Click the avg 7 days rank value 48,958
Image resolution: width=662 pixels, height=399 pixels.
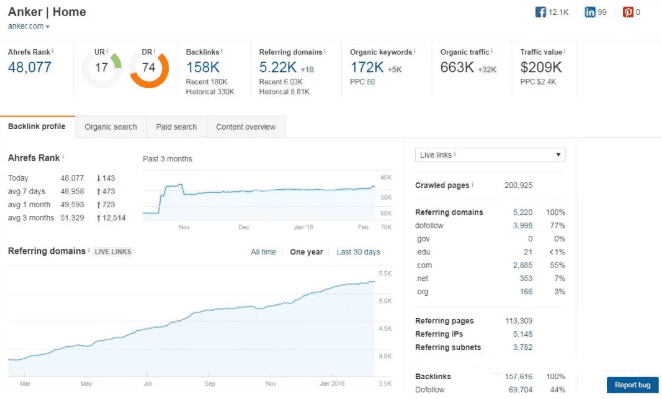72,191
